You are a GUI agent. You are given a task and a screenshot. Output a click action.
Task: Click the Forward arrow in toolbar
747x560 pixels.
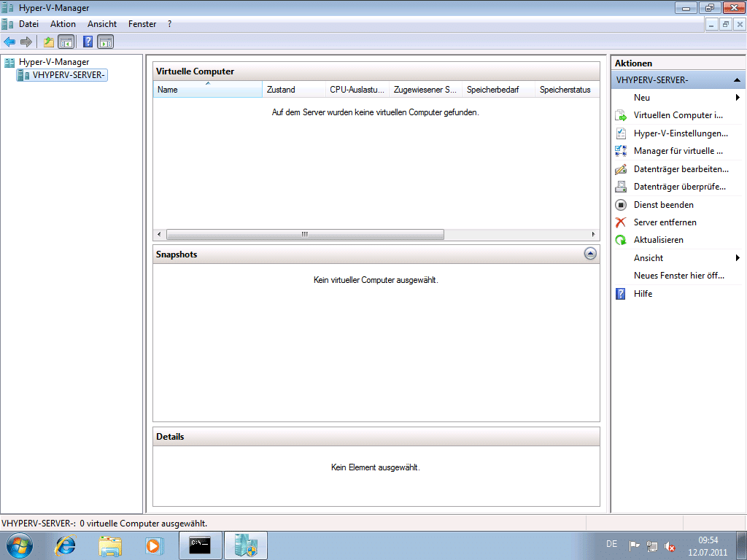point(26,42)
